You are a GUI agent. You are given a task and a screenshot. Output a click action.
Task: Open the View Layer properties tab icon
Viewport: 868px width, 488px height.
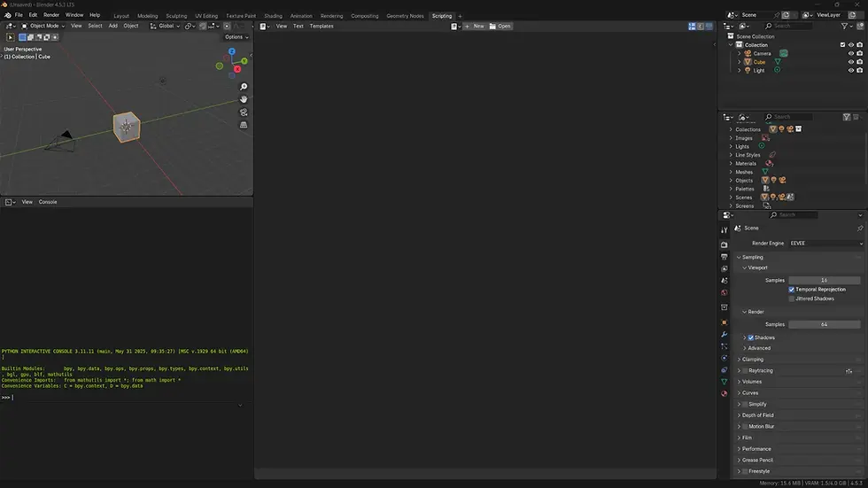725,269
